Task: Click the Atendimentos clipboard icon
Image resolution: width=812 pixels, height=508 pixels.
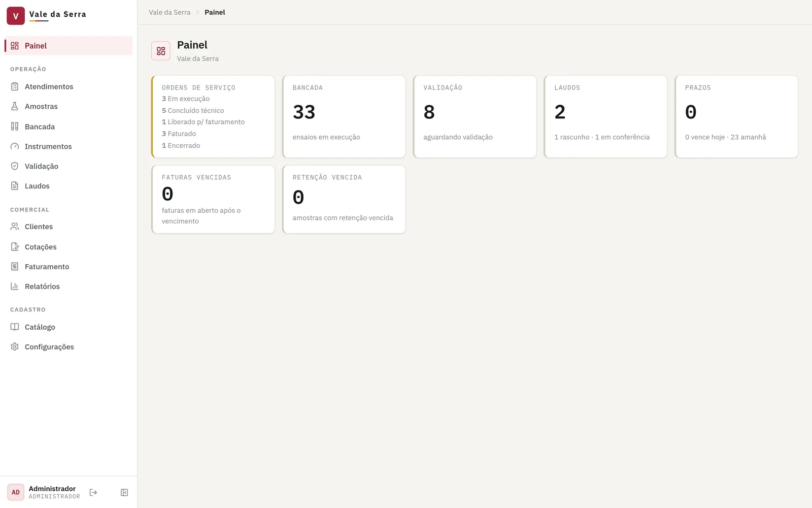Action: pyautogui.click(x=15, y=87)
